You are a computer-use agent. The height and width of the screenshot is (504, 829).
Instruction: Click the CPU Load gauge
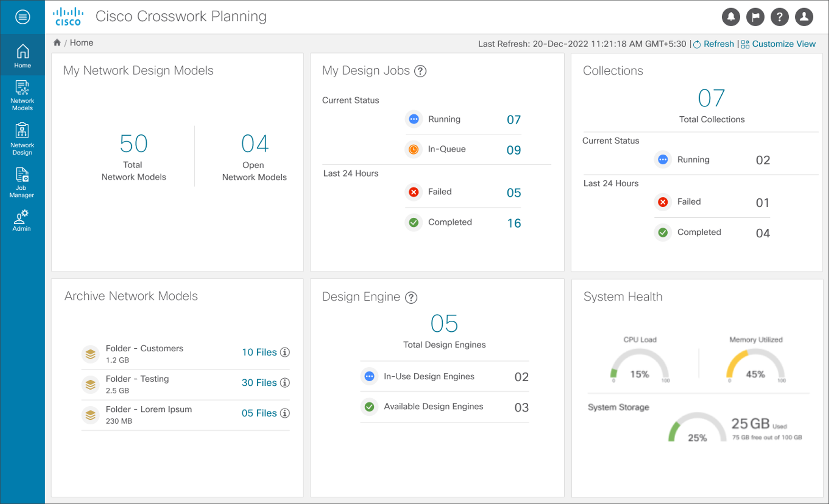click(x=640, y=365)
